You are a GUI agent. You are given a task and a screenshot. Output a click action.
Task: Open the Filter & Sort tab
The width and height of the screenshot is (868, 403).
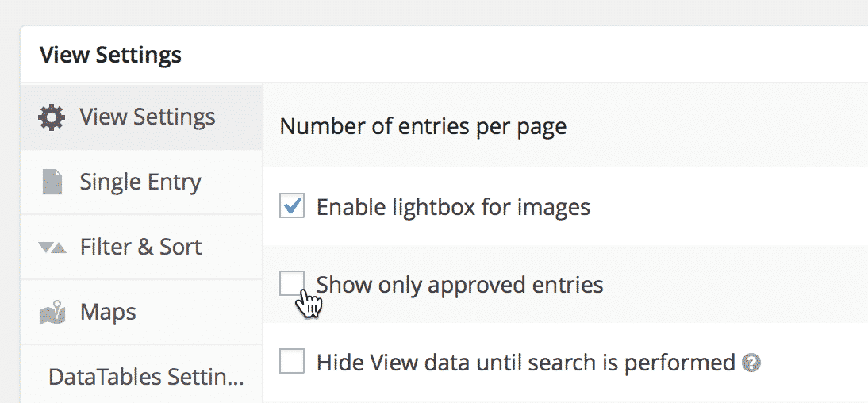(x=141, y=247)
